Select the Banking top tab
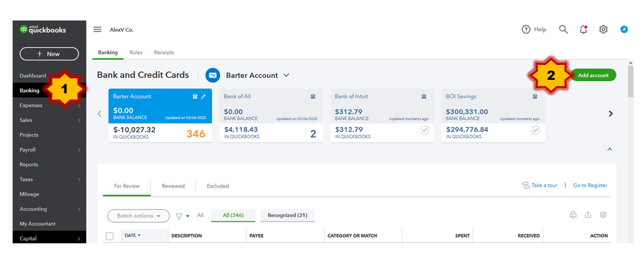This screenshot has height=259, width=644. click(108, 53)
